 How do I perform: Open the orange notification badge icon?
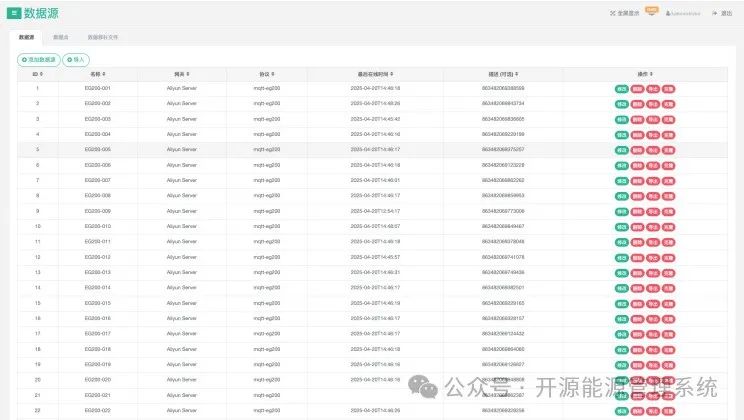click(651, 11)
